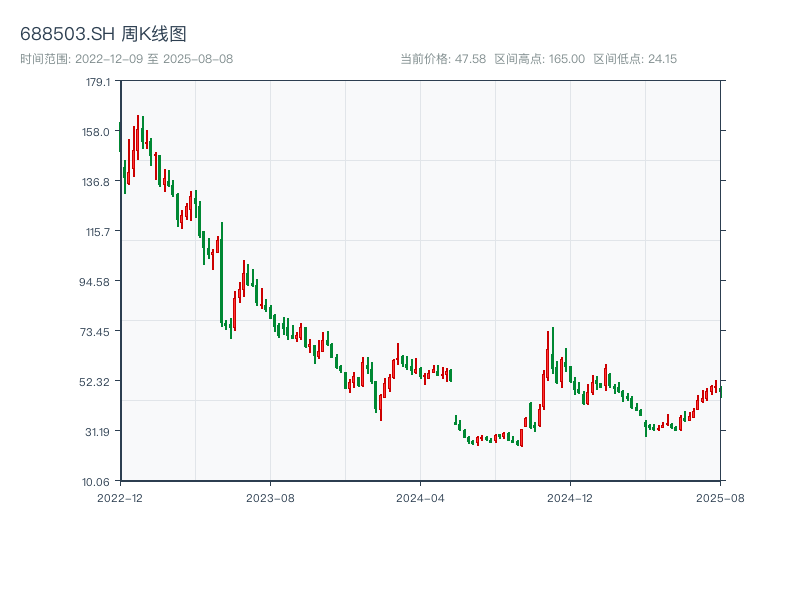This screenshot has height=600, width=800.
Task: Click the 2023-08 x-axis date label
Action: coord(270,497)
